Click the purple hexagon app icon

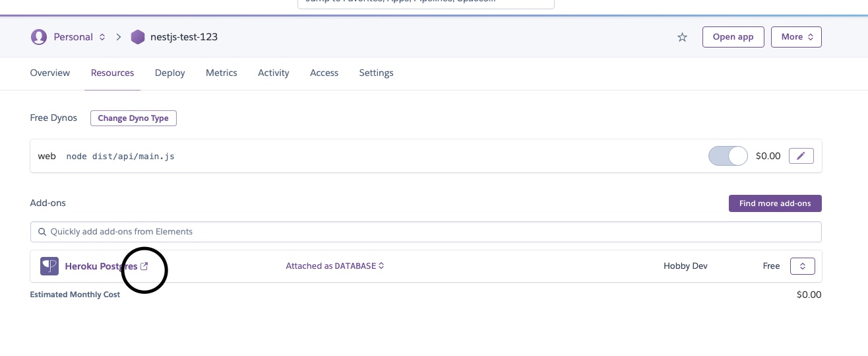[137, 37]
